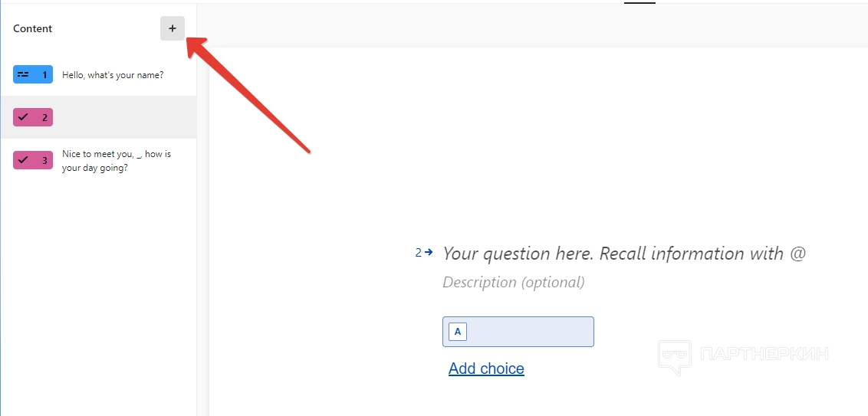Click the letter A key badge in the choice
Image resolution: width=868 pixels, height=416 pixels.
click(458, 332)
